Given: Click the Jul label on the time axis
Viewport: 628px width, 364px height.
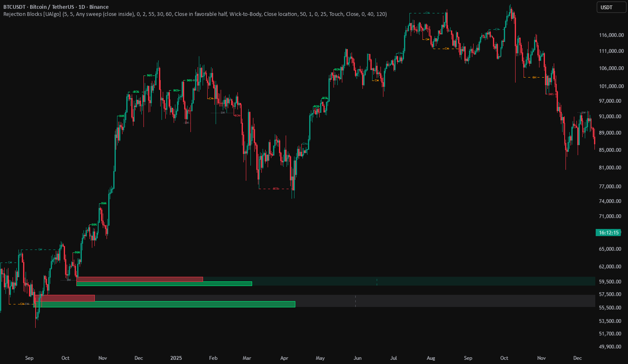Looking at the screenshot, I should (393, 358).
